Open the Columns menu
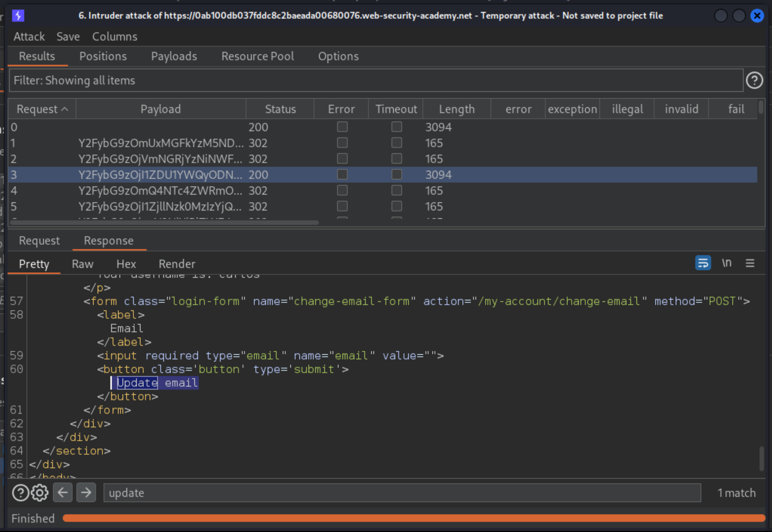The height and width of the screenshot is (532, 772). pos(114,36)
